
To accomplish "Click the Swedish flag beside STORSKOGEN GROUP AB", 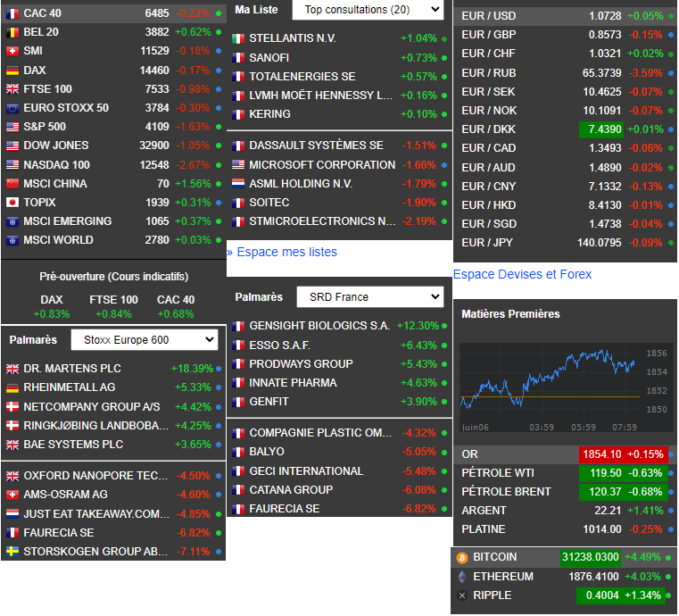I will 12,552.
